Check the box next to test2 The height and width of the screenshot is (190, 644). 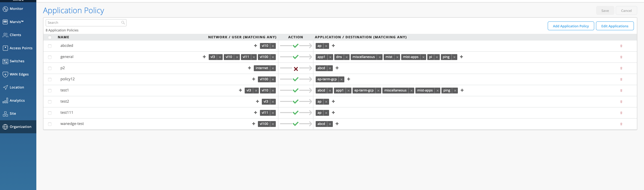coord(50,102)
